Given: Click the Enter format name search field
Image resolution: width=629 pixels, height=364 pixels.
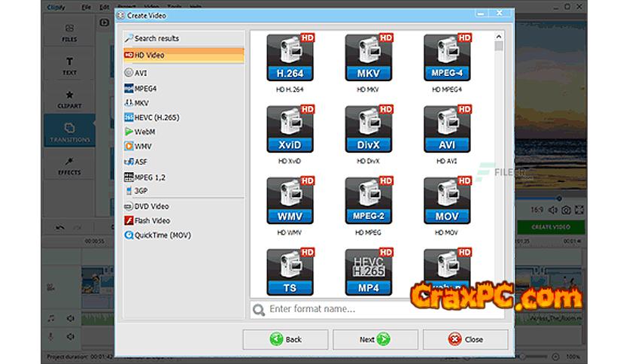Looking at the screenshot, I should tap(376, 309).
